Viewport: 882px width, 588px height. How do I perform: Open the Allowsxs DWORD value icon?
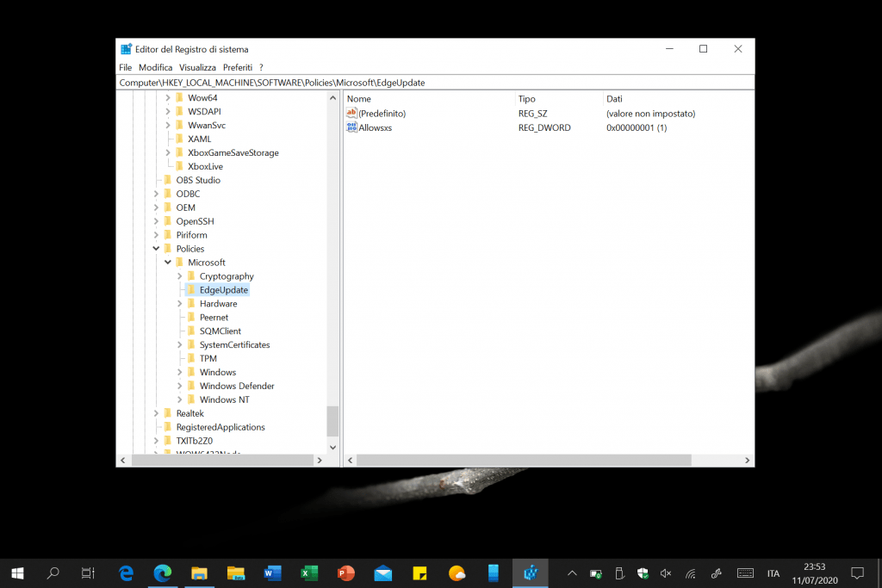coord(351,127)
